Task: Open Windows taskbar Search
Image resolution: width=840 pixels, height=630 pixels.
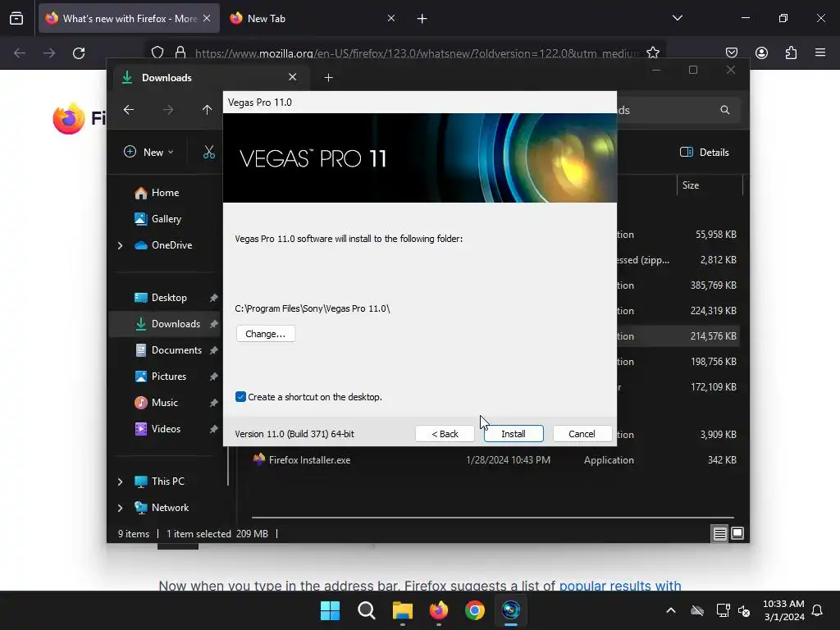Action: (367, 610)
